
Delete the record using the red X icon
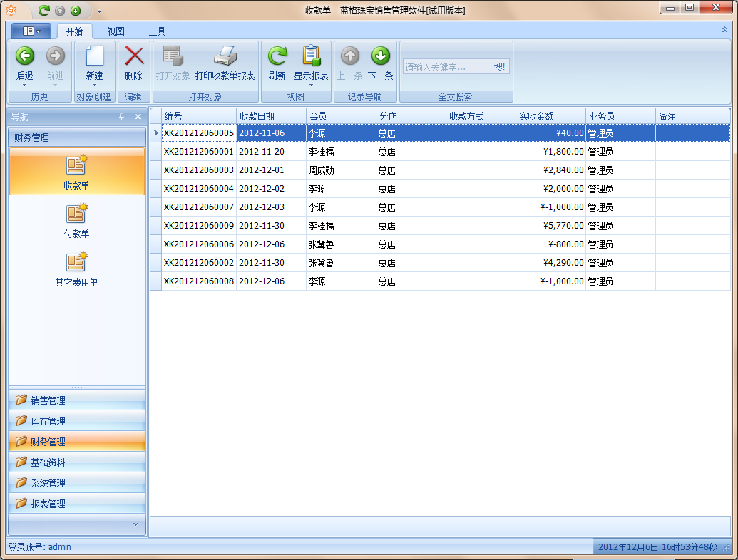pos(134,56)
